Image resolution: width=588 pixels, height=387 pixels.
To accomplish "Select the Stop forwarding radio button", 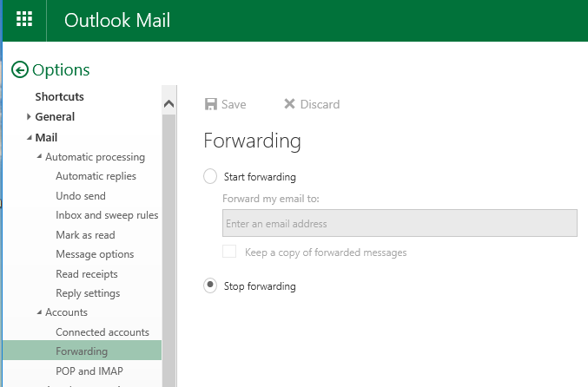I will [210, 285].
